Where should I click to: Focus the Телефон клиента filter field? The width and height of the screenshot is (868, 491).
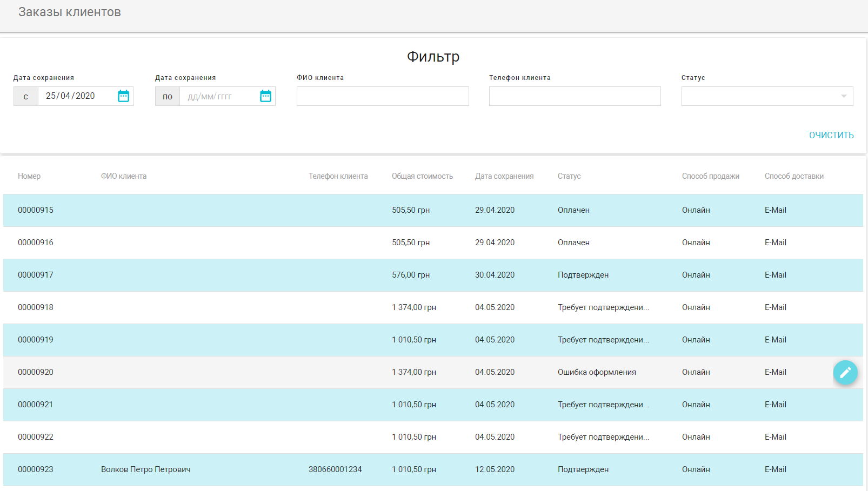(x=575, y=96)
